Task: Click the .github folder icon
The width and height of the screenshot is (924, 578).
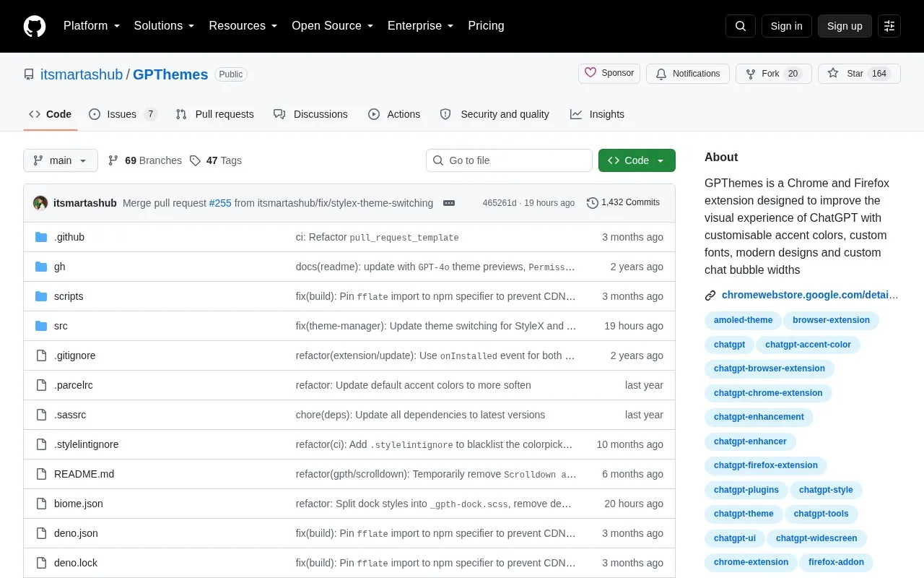Action: [41, 237]
